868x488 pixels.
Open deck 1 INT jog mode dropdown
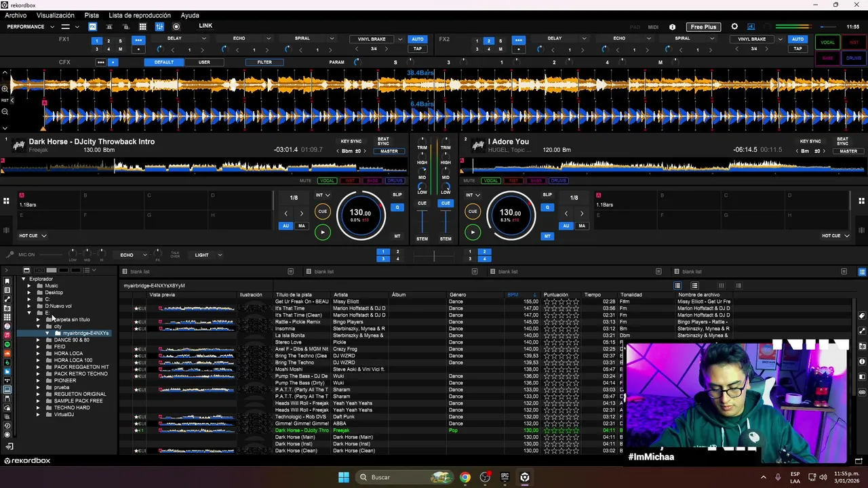coord(322,195)
